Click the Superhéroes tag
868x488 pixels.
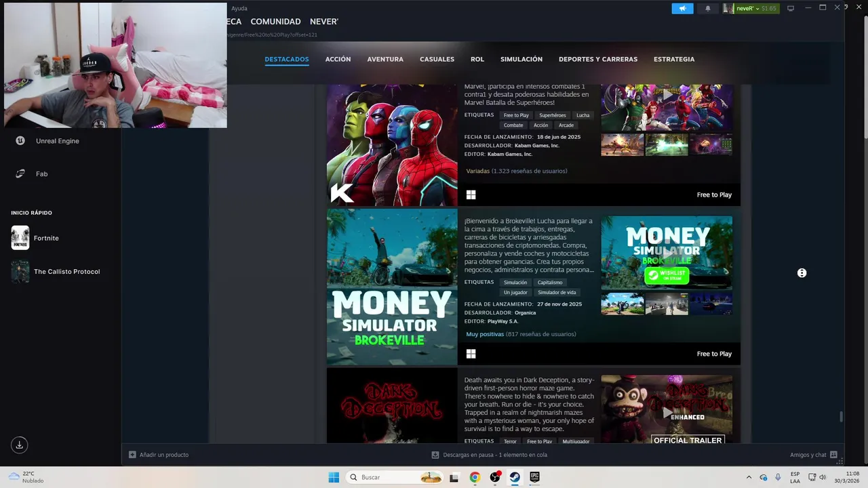click(553, 115)
